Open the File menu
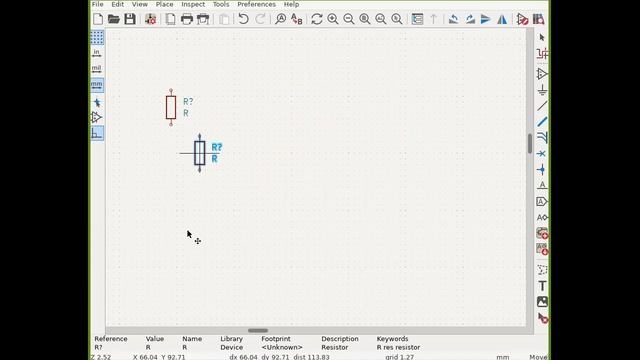640x360 pixels. coord(98,4)
